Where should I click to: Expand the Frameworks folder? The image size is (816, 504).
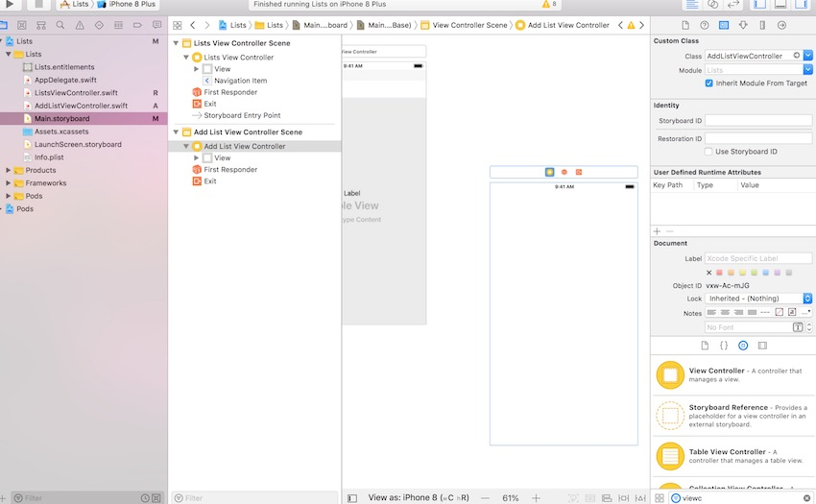click(8, 183)
